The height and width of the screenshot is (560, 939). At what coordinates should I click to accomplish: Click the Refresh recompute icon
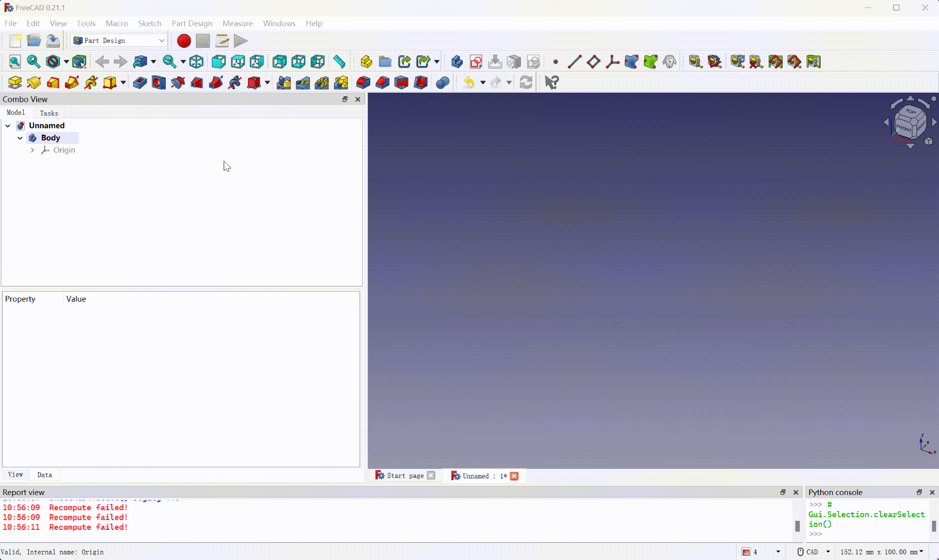pos(526,83)
